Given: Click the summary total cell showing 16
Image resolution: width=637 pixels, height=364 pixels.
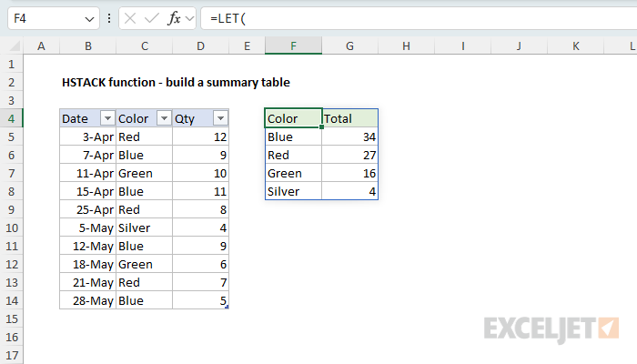Looking at the screenshot, I should (349, 174).
